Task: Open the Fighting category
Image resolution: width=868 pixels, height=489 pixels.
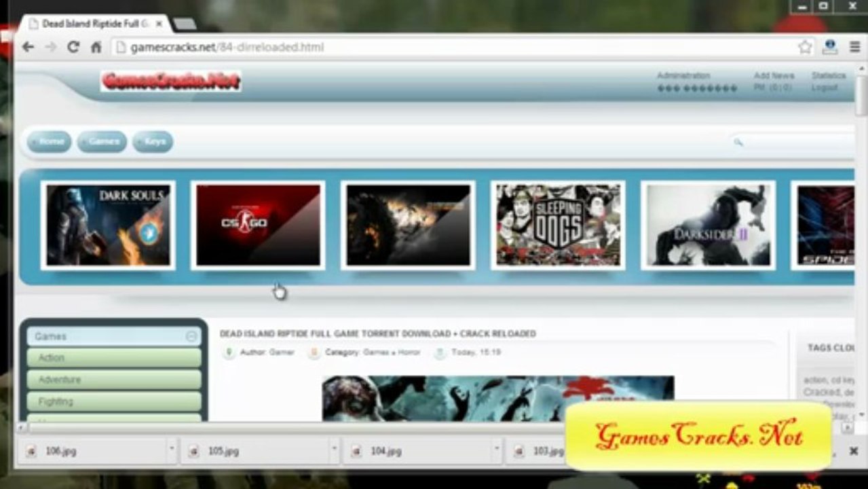Action: [114, 401]
